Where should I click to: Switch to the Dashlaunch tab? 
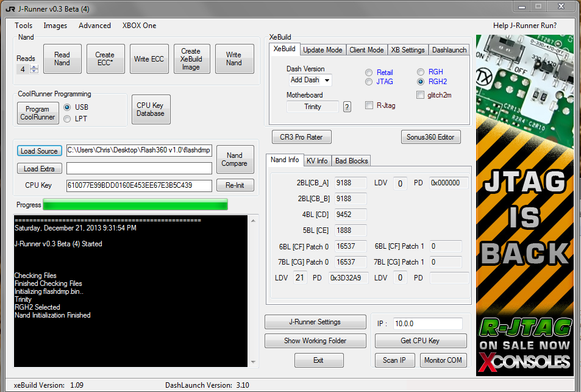(449, 50)
